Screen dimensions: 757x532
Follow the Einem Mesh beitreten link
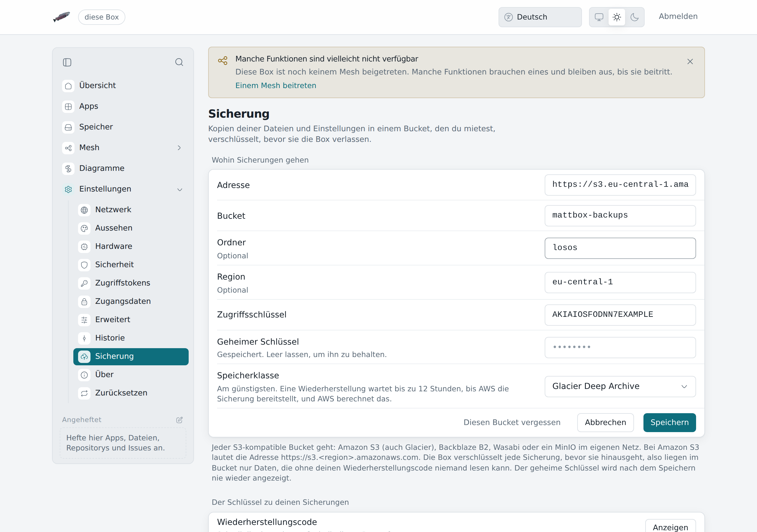click(276, 85)
